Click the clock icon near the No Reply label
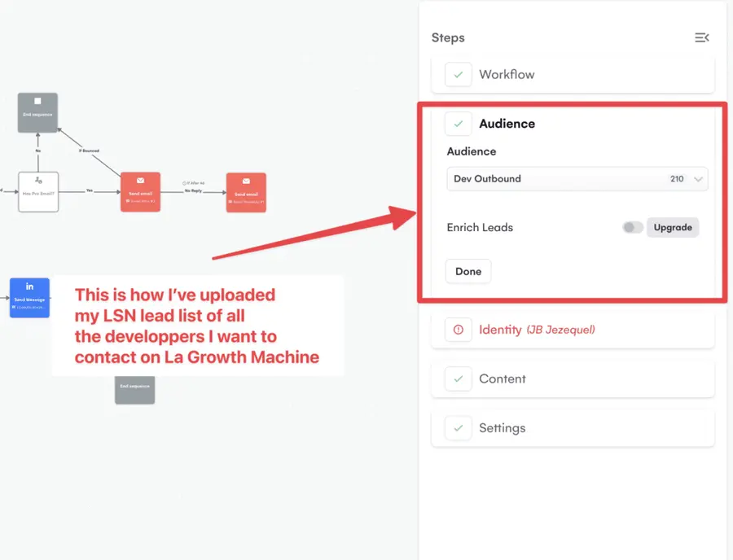Viewport: 733px width, 560px height. pyautogui.click(x=182, y=182)
